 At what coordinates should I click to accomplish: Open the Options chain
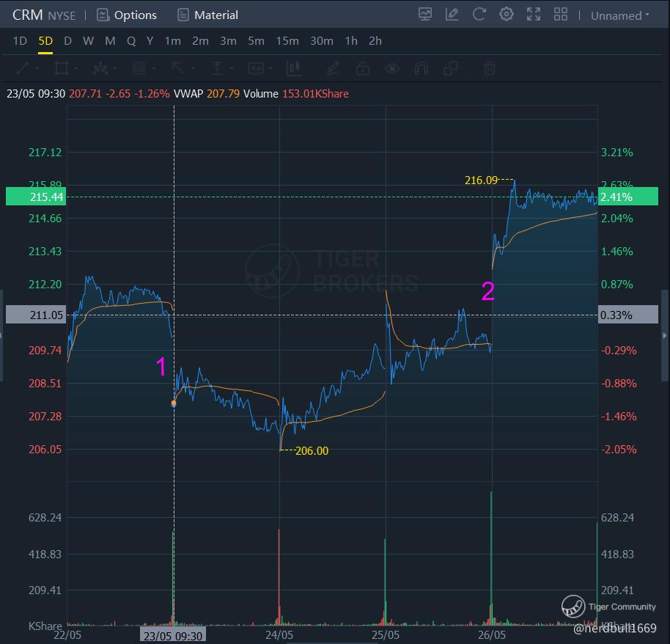[x=127, y=15]
